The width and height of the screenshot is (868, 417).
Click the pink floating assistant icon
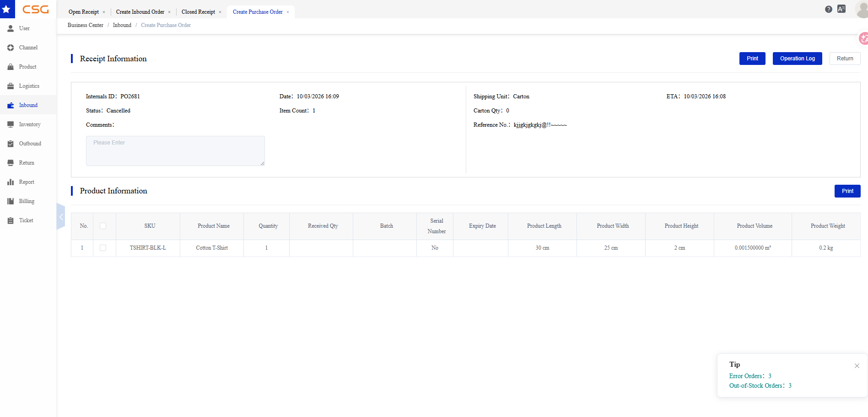tap(863, 39)
